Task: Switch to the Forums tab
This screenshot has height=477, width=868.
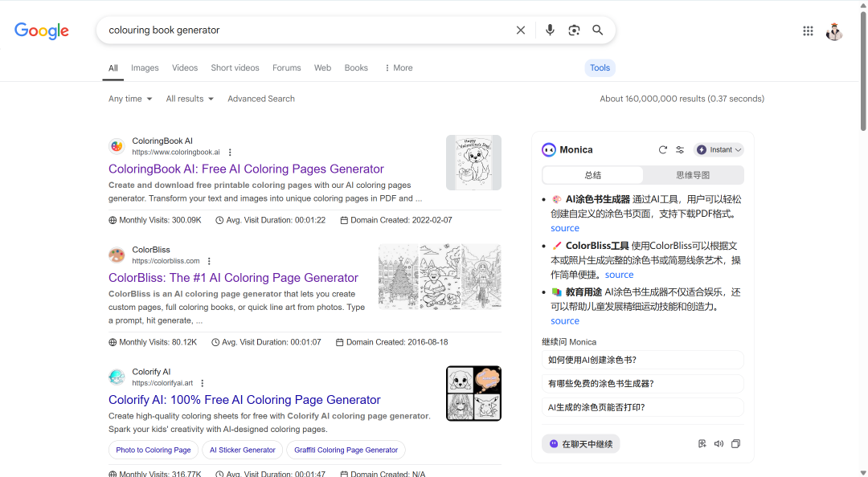Action: [x=287, y=68]
